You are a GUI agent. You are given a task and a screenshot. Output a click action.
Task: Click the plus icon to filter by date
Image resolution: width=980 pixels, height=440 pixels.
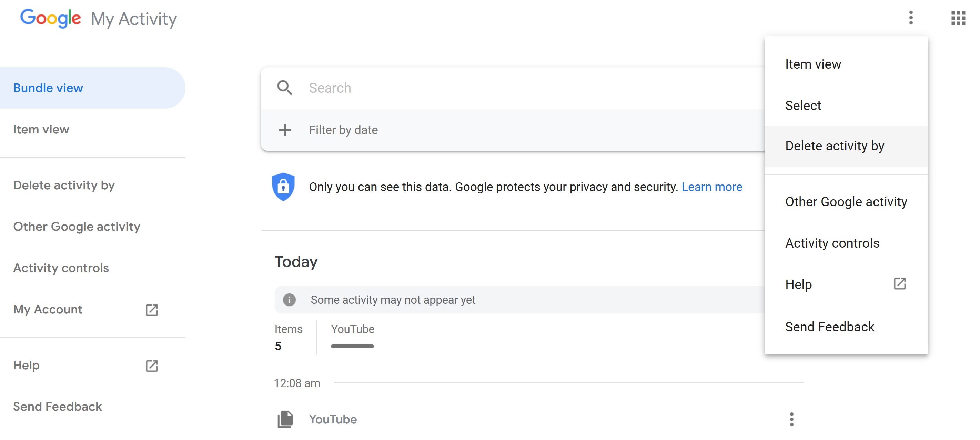[x=283, y=129]
